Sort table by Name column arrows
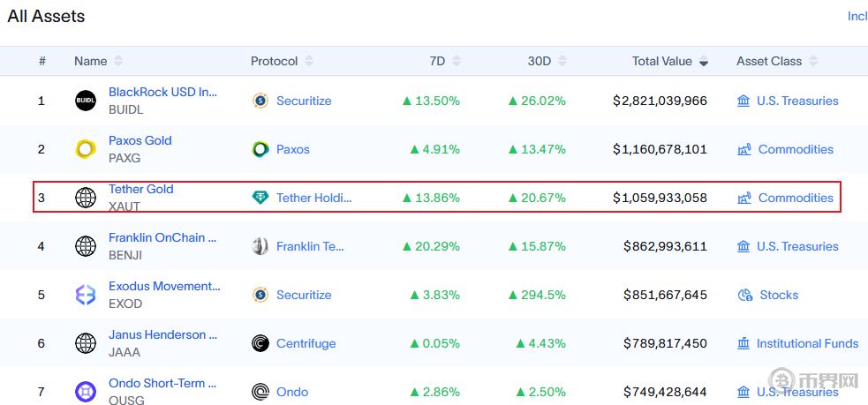Image resolution: width=868 pixels, height=405 pixels. click(118, 62)
